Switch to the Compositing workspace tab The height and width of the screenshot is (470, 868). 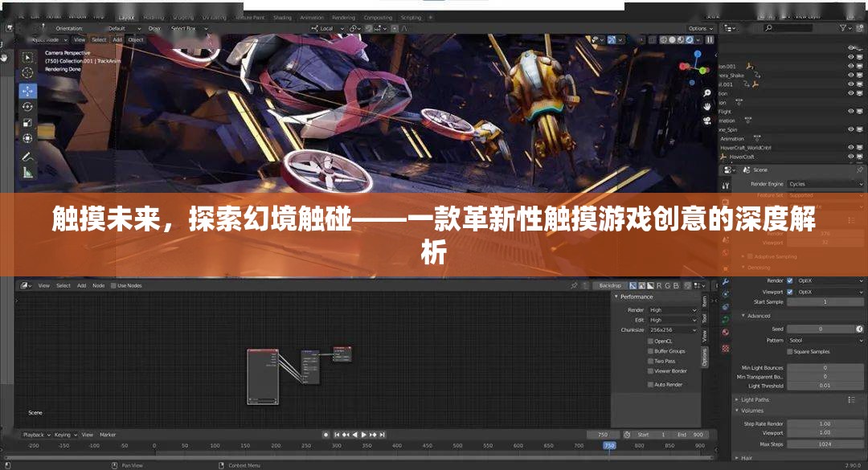(x=378, y=18)
